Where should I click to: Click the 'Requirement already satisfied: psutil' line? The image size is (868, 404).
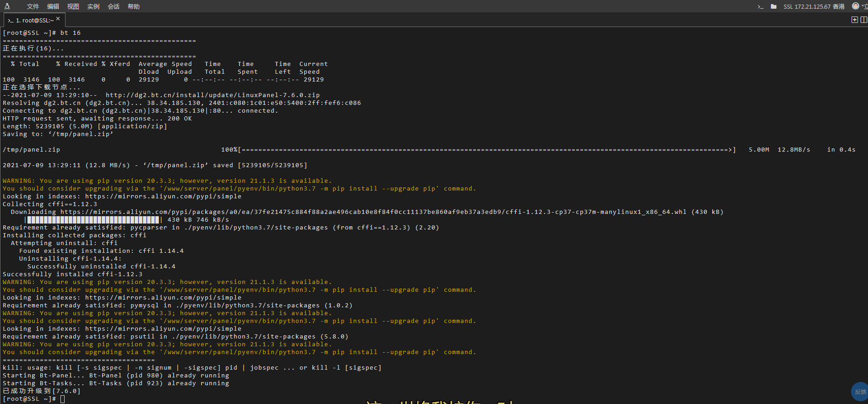point(175,337)
